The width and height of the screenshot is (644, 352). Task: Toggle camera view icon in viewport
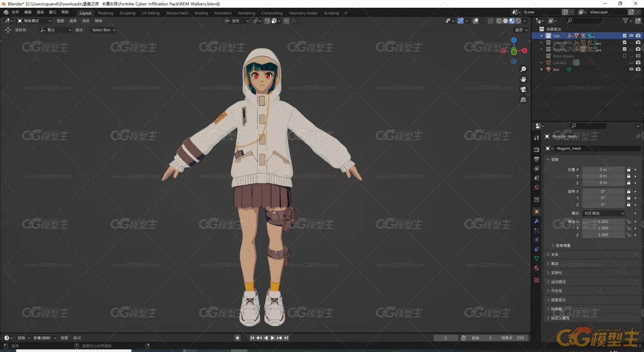(x=523, y=89)
